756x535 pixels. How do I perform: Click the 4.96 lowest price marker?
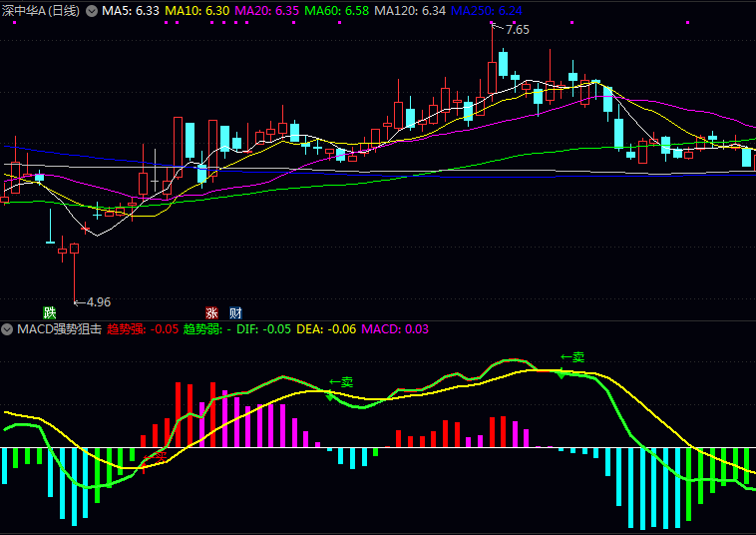[x=98, y=302]
